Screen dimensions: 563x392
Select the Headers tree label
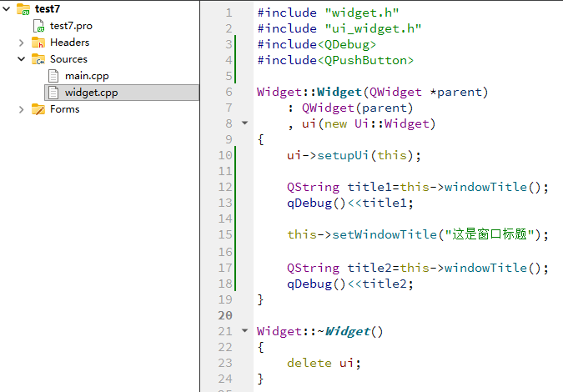point(70,43)
